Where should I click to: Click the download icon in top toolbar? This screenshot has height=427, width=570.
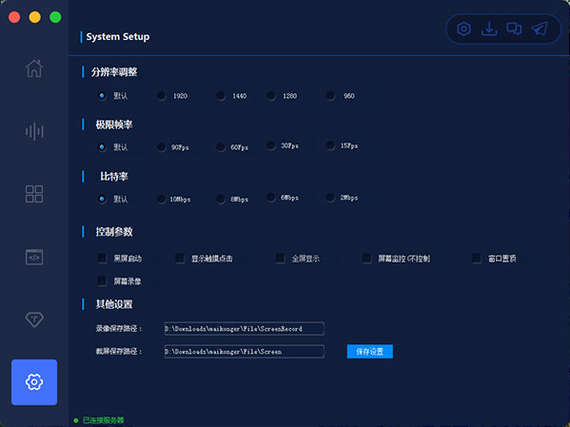489,29
